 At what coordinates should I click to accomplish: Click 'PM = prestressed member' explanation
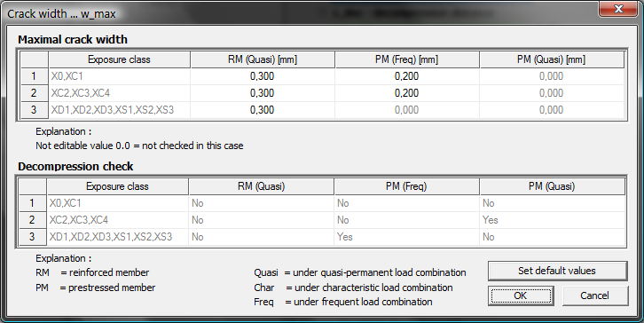[95, 288]
